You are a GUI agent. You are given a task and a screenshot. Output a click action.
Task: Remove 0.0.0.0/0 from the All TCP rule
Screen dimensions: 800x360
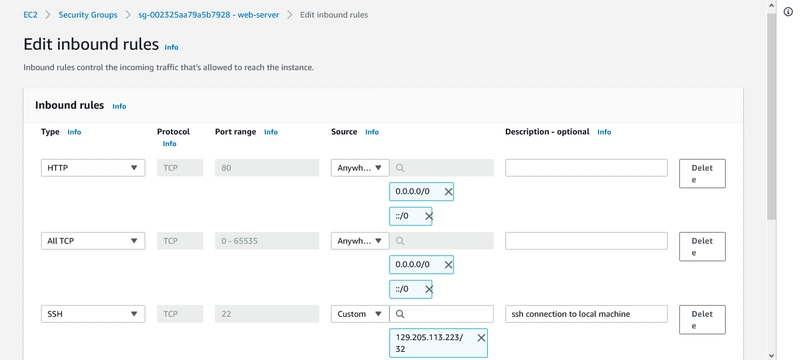[x=448, y=265]
